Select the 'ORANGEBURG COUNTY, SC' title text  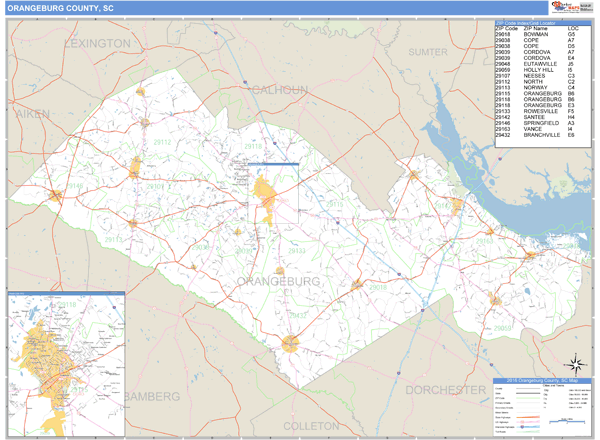tap(60, 8)
